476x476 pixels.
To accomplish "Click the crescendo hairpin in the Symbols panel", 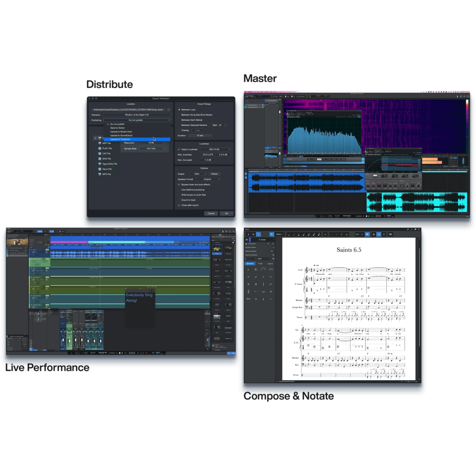I will 271,277.
